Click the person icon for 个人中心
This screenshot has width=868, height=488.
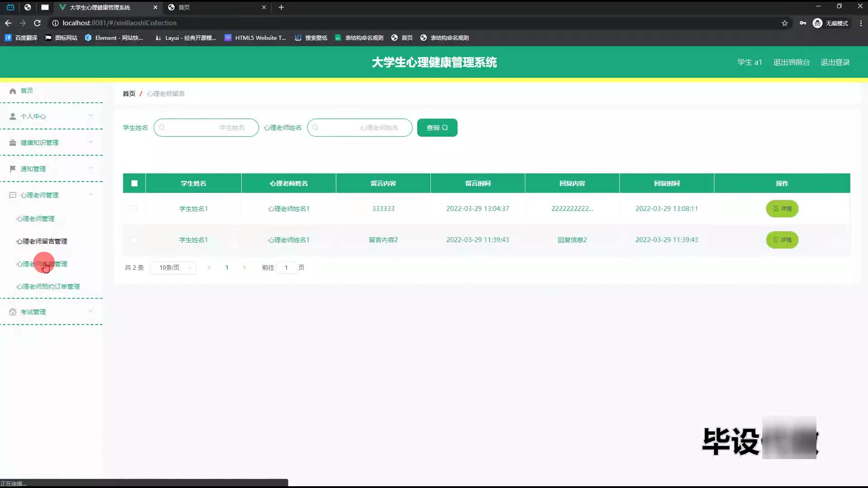13,117
